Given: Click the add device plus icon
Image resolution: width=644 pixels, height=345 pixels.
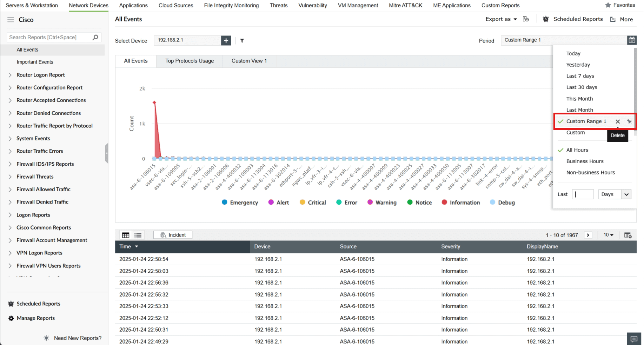Looking at the screenshot, I should coord(226,40).
